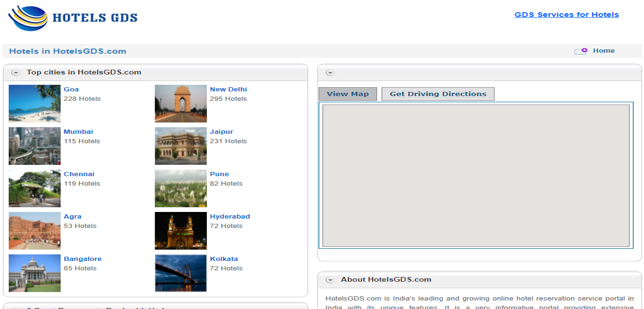Click the '115 Hotels' text under Mumbai
This screenshot has height=309, width=644.
point(82,141)
